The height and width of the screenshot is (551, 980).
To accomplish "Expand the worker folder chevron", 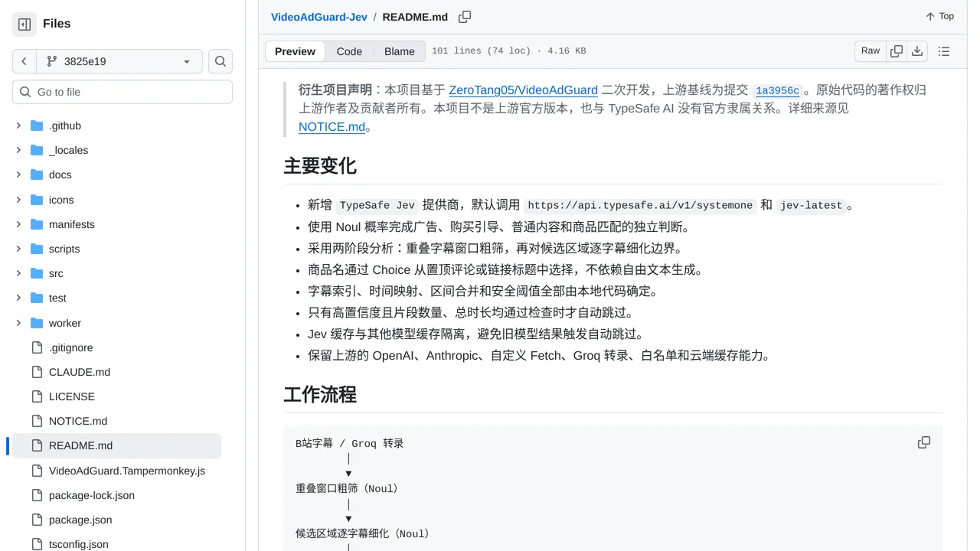I will pyautogui.click(x=18, y=323).
